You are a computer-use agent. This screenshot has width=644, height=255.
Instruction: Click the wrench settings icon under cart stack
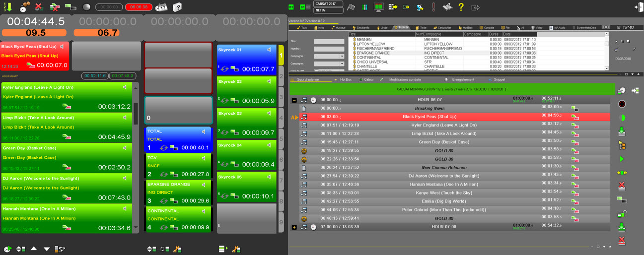(x=177, y=249)
